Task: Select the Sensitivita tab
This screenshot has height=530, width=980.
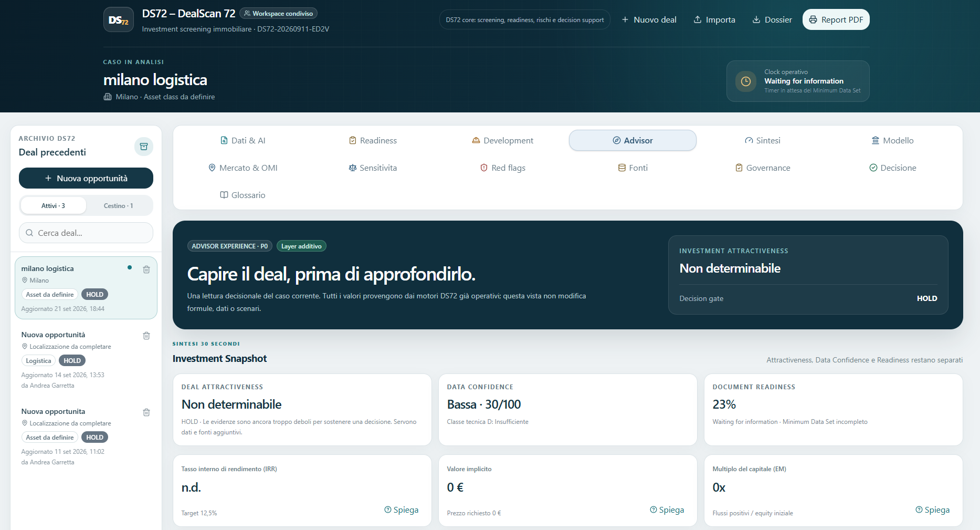Action: [373, 168]
